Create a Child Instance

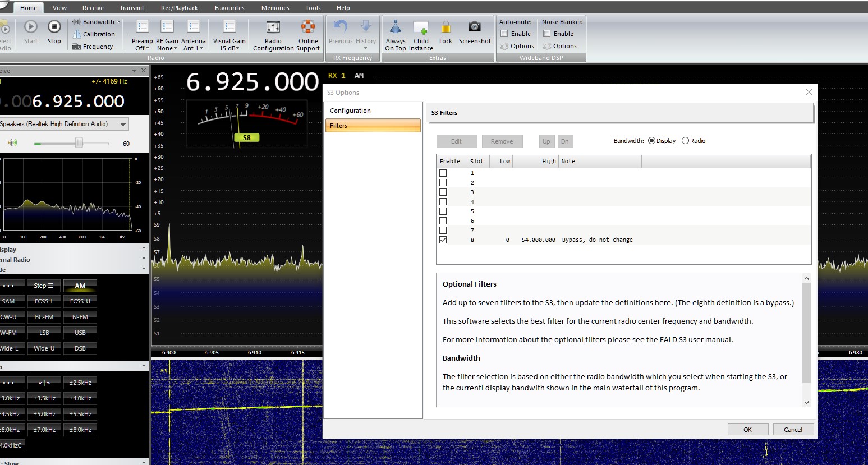click(x=421, y=27)
